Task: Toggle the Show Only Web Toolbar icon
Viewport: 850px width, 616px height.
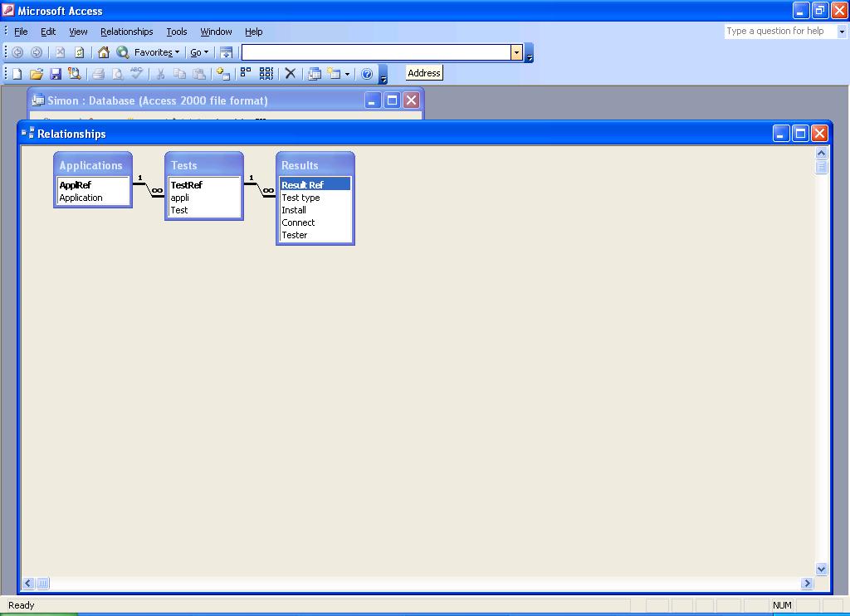Action: [x=226, y=52]
